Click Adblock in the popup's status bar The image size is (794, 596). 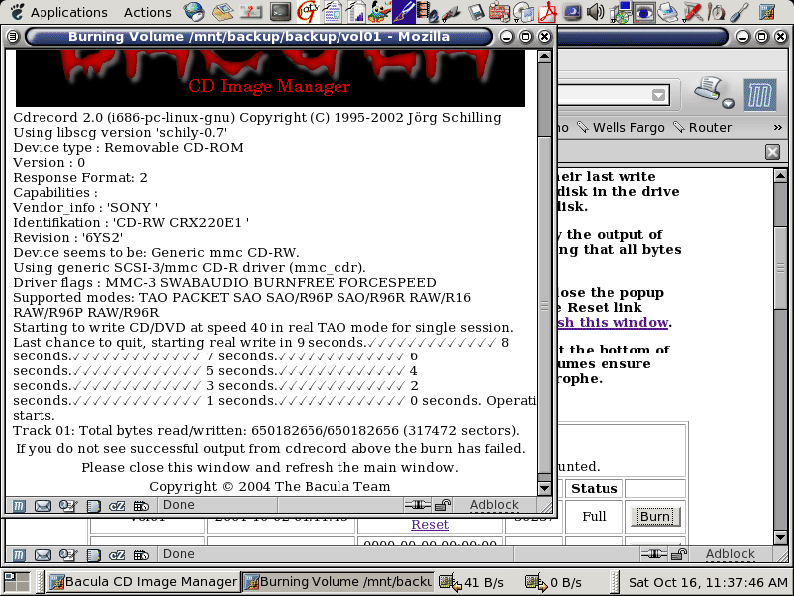tap(494, 505)
